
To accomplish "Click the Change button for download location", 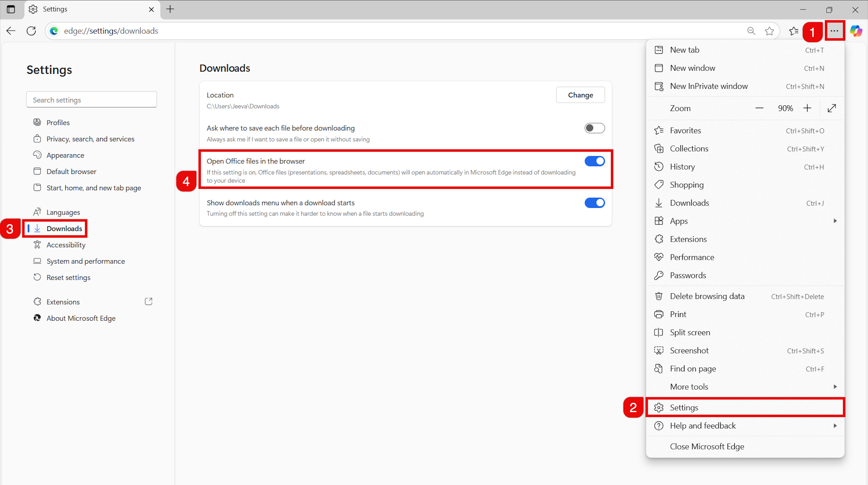I will [x=580, y=95].
